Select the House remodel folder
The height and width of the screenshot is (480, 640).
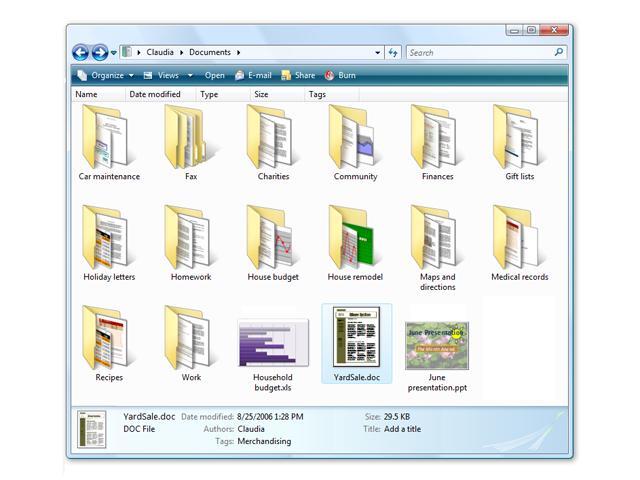click(x=354, y=238)
